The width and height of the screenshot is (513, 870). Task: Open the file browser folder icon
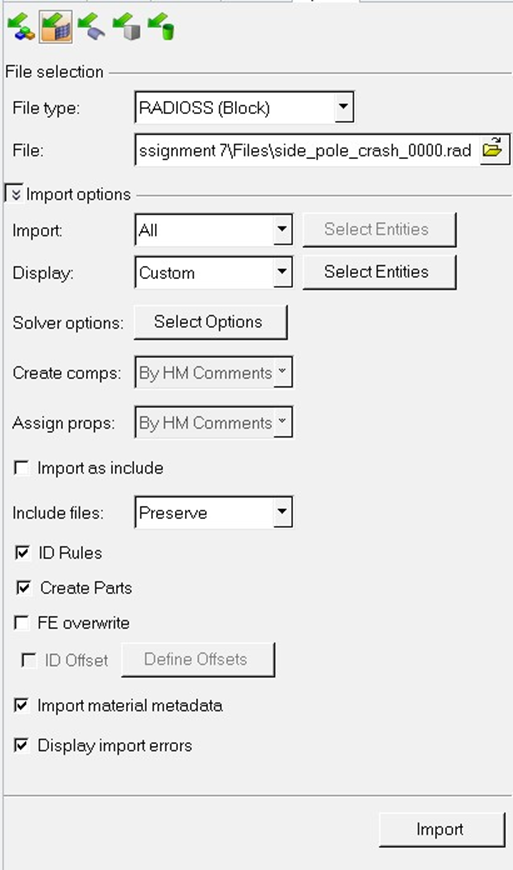pyautogui.click(x=493, y=149)
